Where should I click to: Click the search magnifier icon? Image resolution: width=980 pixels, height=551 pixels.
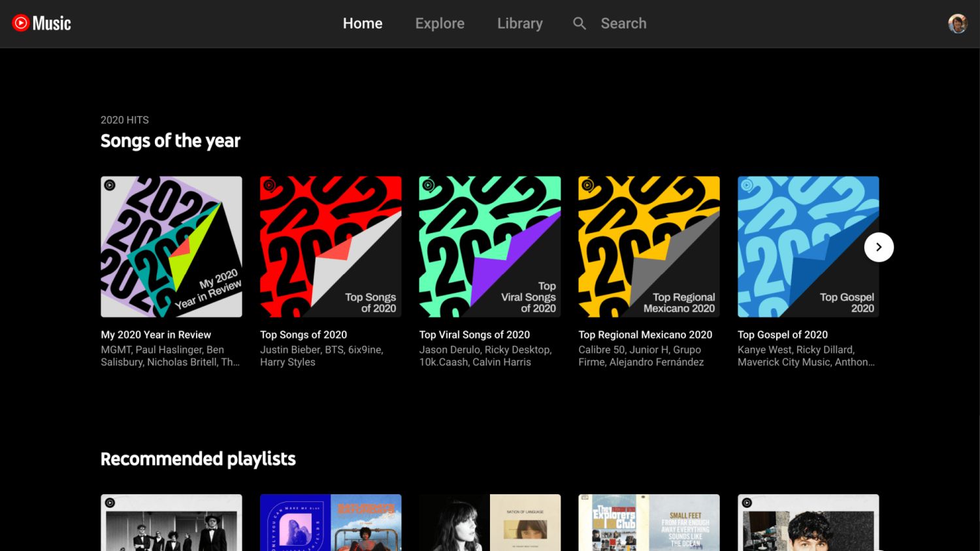pos(580,24)
